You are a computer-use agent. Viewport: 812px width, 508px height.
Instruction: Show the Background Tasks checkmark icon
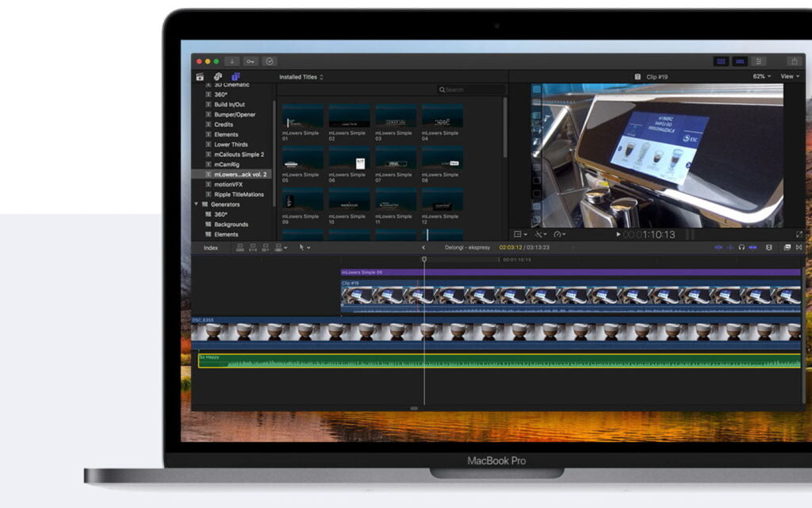pyautogui.click(x=270, y=61)
